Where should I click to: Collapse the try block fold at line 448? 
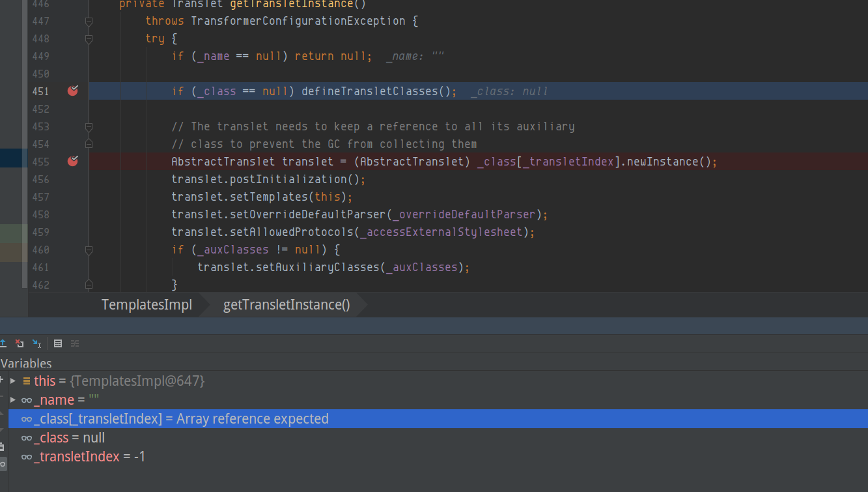click(x=89, y=38)
